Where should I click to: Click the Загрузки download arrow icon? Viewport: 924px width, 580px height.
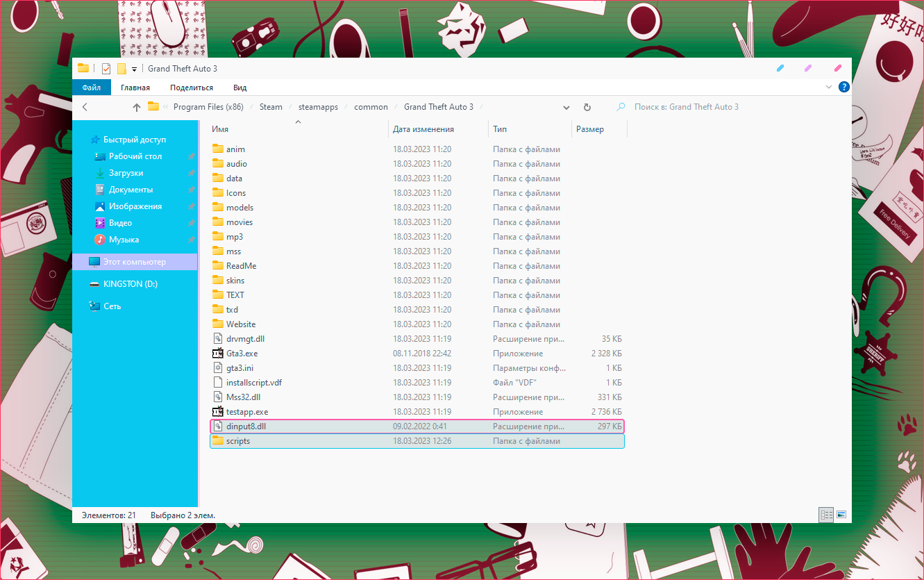point(100,173)
